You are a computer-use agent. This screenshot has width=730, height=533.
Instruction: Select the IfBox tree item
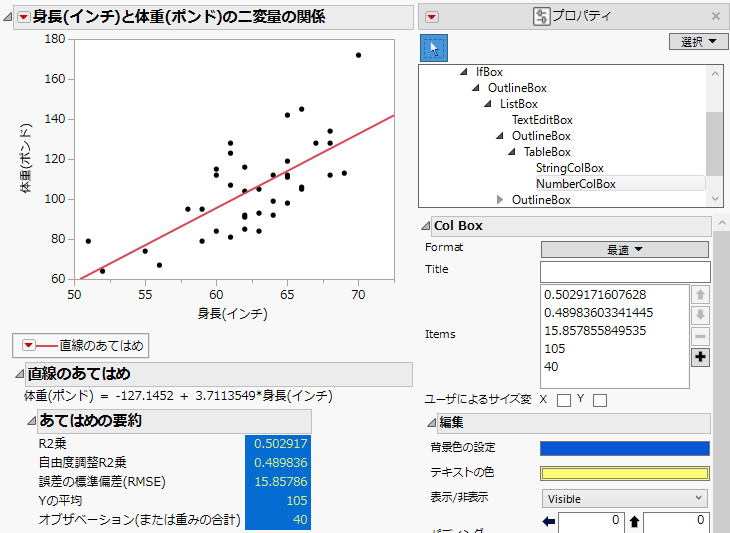[489, 72]
